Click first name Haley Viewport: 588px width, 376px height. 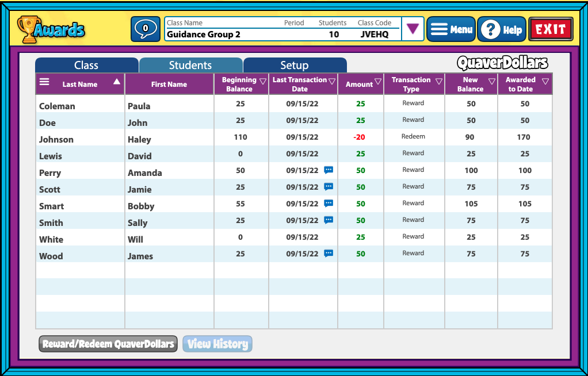point(139,140)
